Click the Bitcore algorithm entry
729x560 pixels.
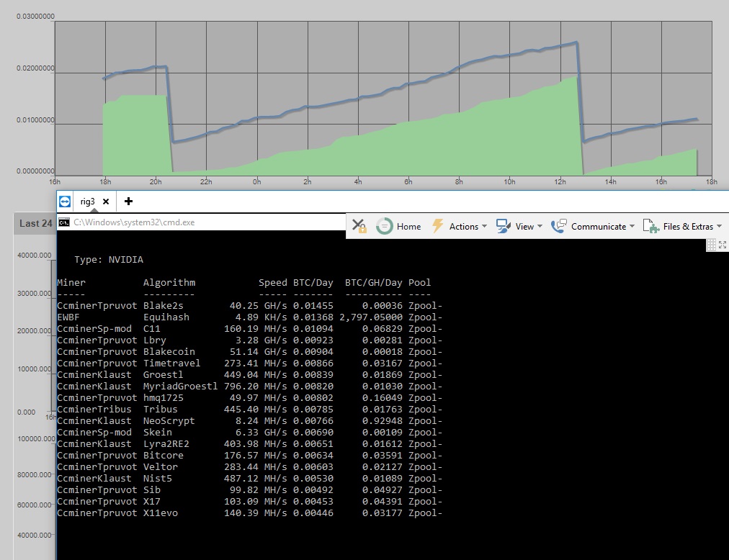tap(164, 456)
